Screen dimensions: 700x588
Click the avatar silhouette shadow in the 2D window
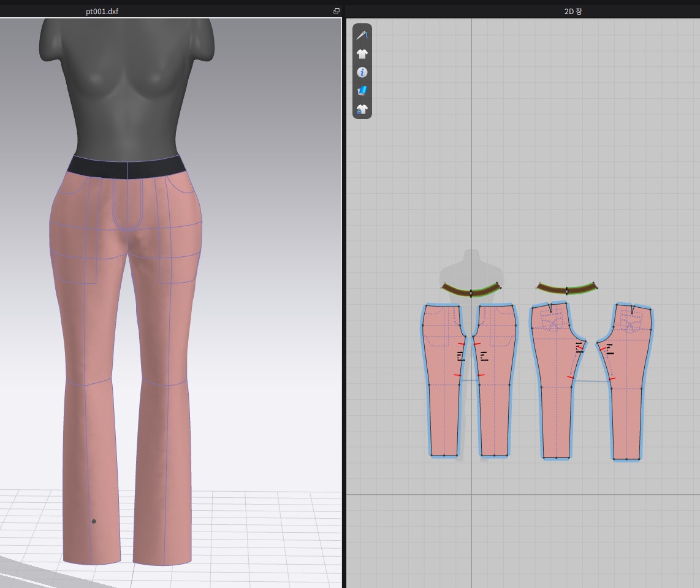click(x=471, y=264)
